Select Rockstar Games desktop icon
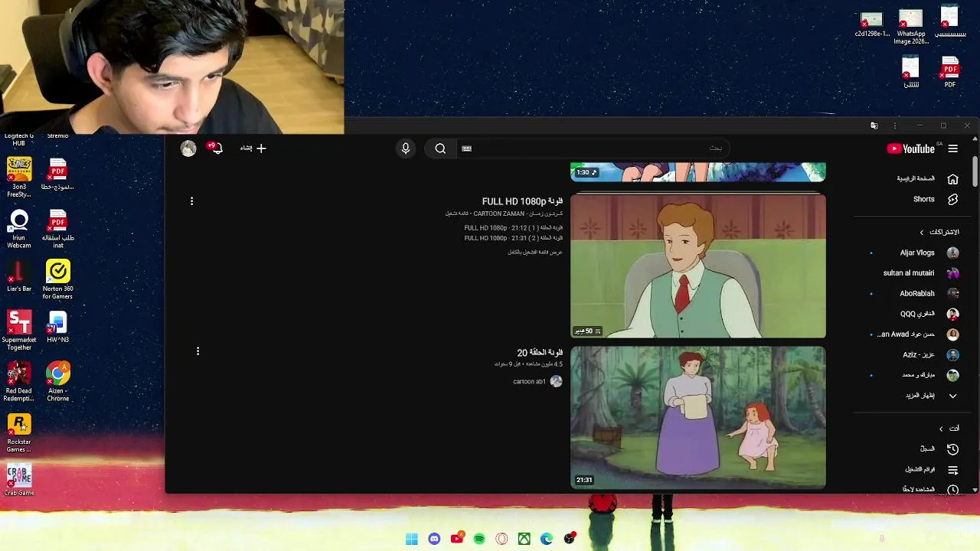Viewport: 980px width, 551px height. point(19,432)
